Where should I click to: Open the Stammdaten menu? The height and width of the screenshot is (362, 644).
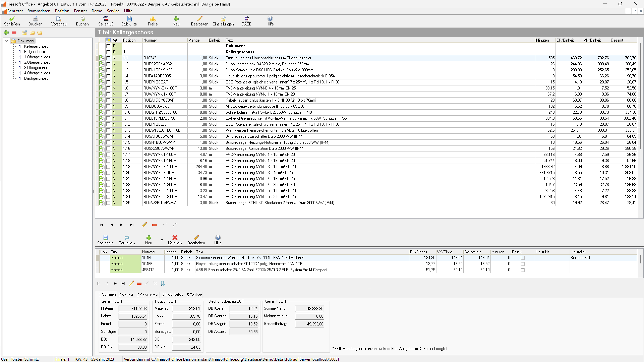pos(39,11)
